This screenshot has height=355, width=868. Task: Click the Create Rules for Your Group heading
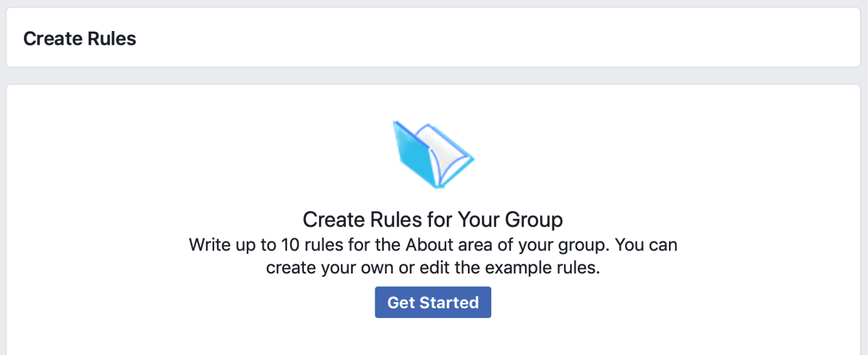(x=433, y=219)
